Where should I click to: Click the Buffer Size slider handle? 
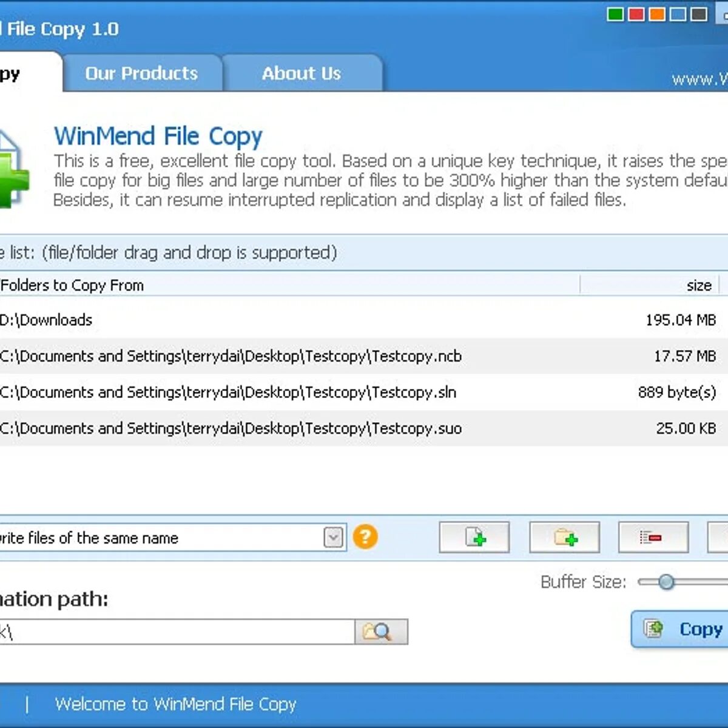click(666, 582)
